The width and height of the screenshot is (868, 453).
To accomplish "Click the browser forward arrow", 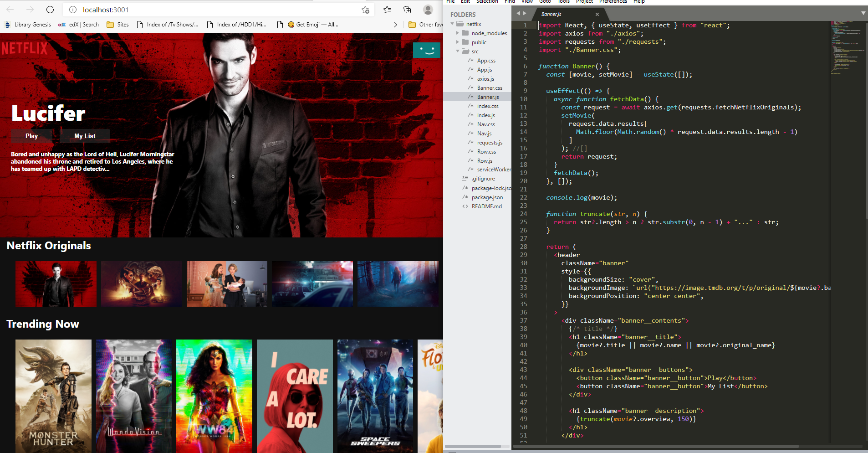I will point(30,9).
